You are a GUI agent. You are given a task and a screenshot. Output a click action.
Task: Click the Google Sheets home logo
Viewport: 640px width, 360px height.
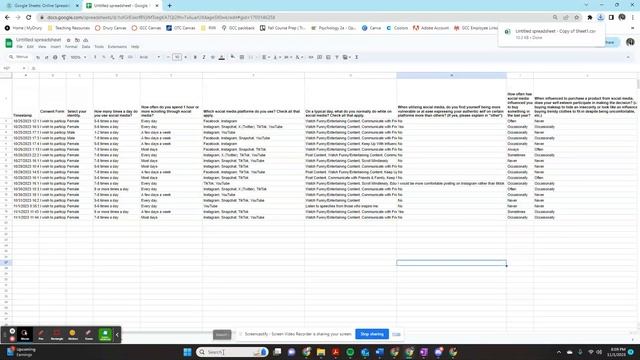(x=9, y=43)
